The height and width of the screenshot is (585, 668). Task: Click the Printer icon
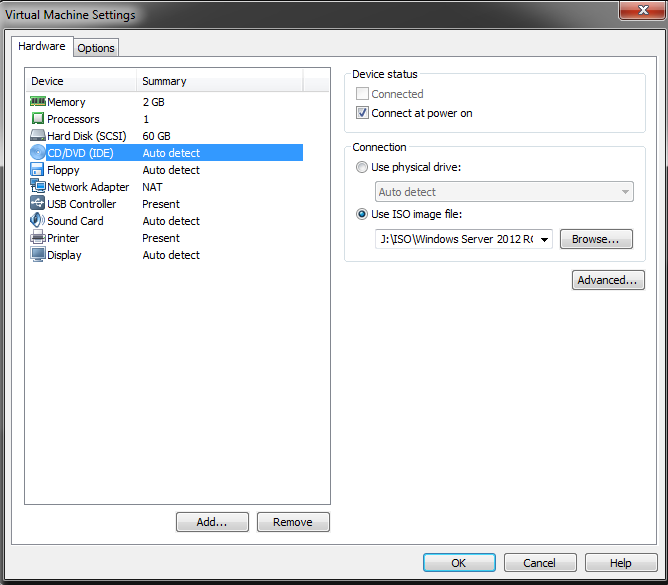38,237
